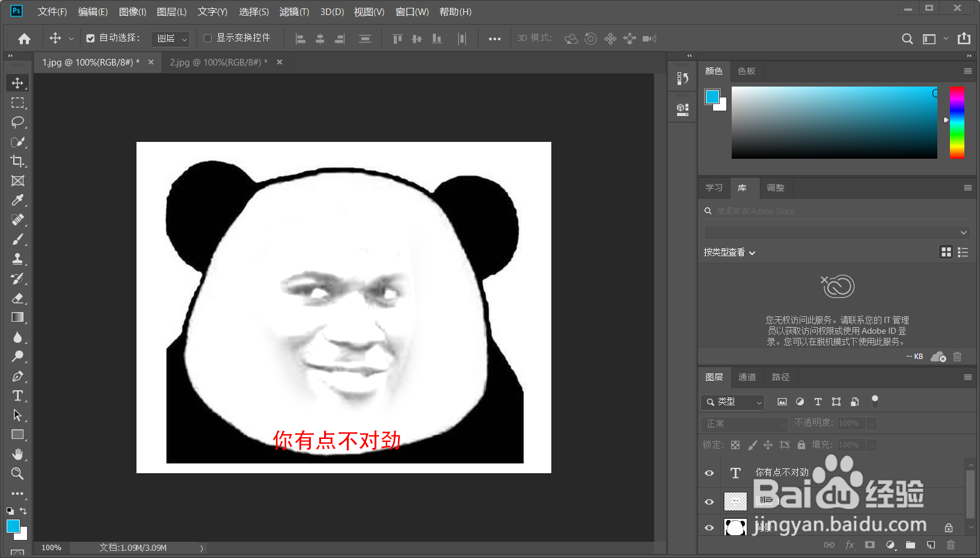
Task: Create a new layer with the new layer button
Action: [930, 545]
